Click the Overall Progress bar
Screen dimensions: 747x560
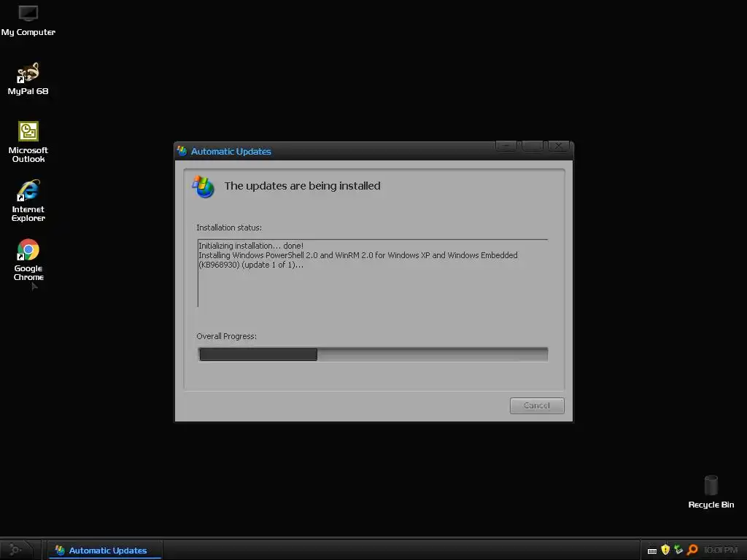tap(373, 354)
